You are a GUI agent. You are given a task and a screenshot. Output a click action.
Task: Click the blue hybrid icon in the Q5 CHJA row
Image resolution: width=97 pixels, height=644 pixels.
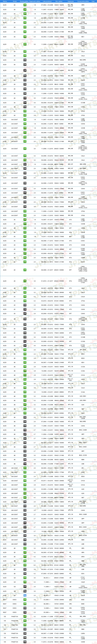(25, 595)
